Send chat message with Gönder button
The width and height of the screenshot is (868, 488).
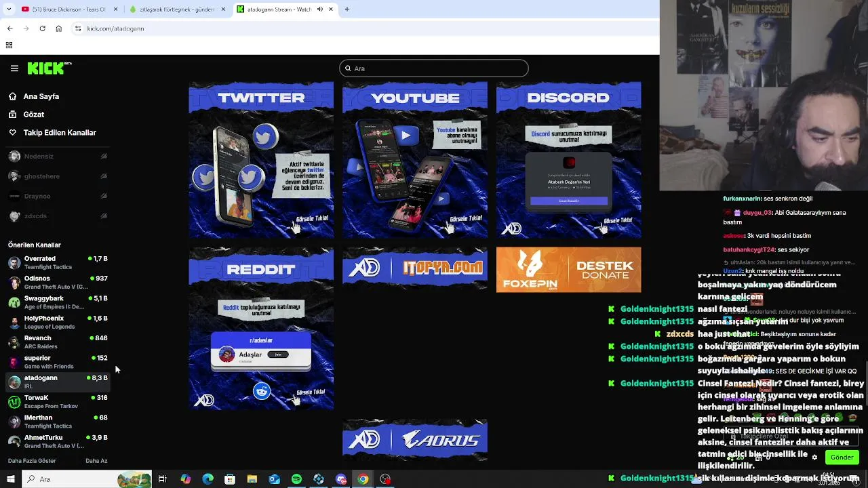842,457
